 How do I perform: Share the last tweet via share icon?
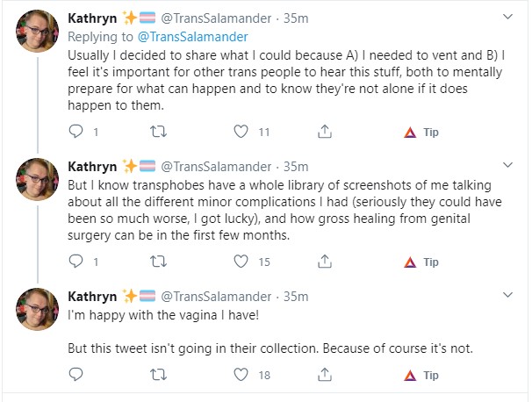point(325,375)
